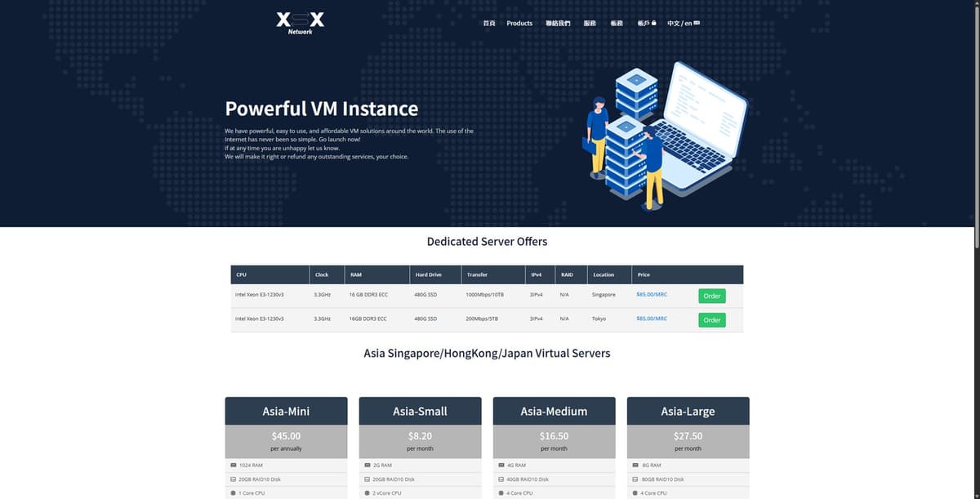Open the 聯絡我們 contact menu item
The height and width of the screenshot is (499, 980).
point(558,23)
